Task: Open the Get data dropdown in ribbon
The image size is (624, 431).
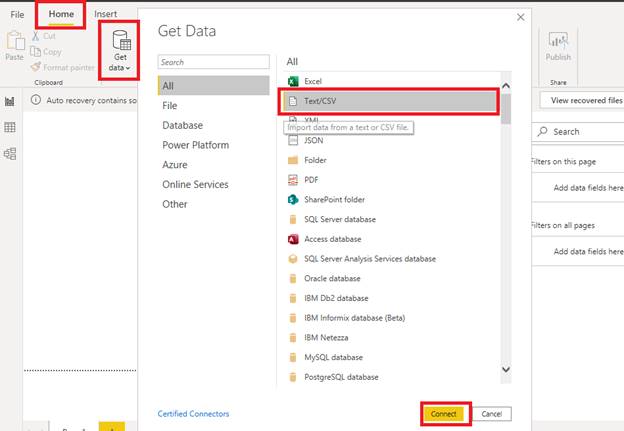Action: coord(120,53)
